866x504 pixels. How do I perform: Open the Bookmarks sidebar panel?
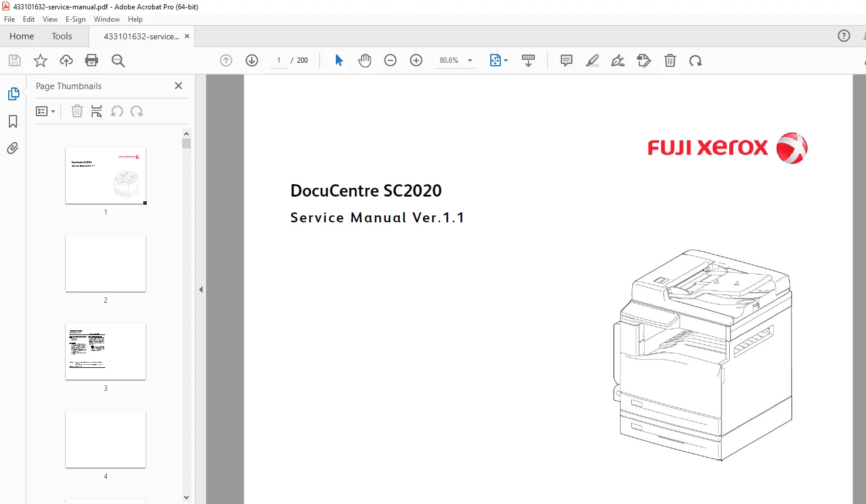[x=13, y=121]
